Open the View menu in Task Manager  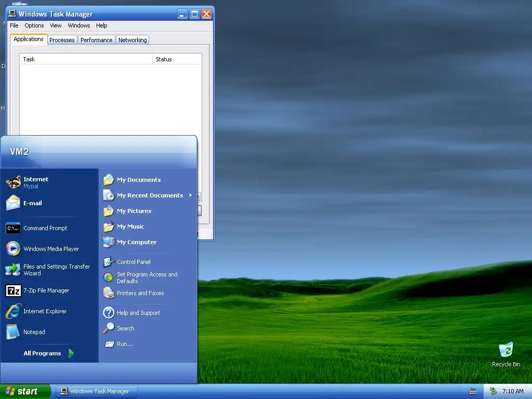56,25
